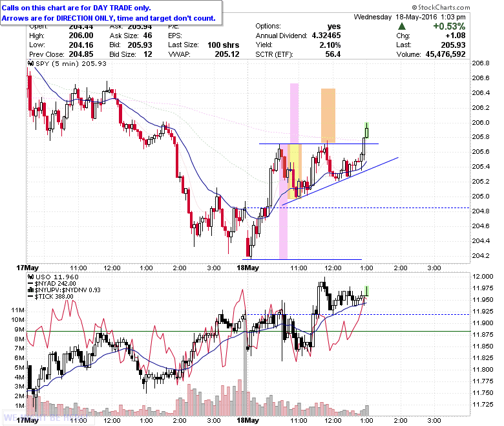Click the rising blue trendline under SPY
Screen dimensions: 504x426
(340, 182)
